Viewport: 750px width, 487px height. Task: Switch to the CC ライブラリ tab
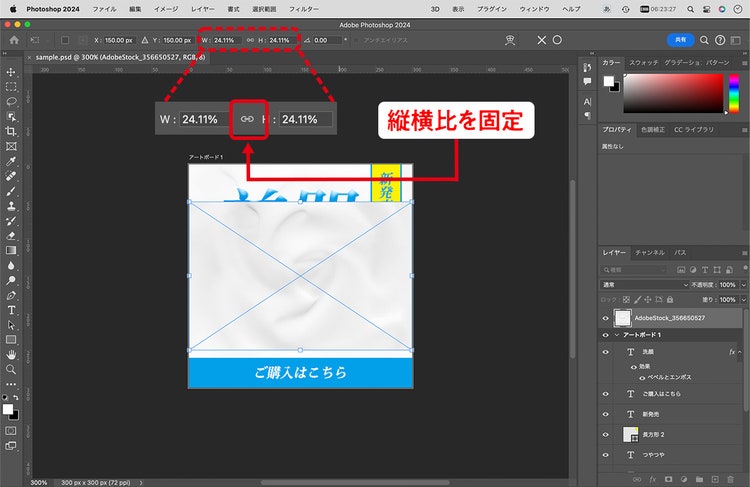(694, 130)
